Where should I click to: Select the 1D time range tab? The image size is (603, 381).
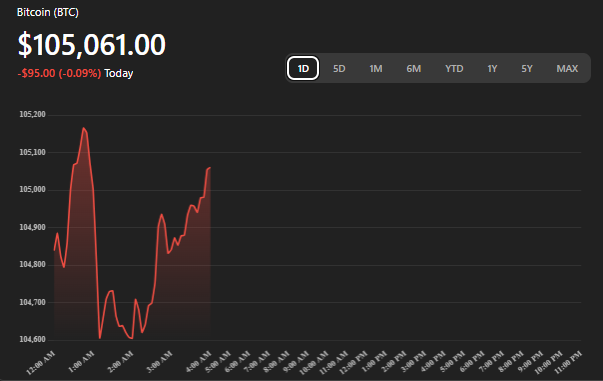tap(303, 68)
